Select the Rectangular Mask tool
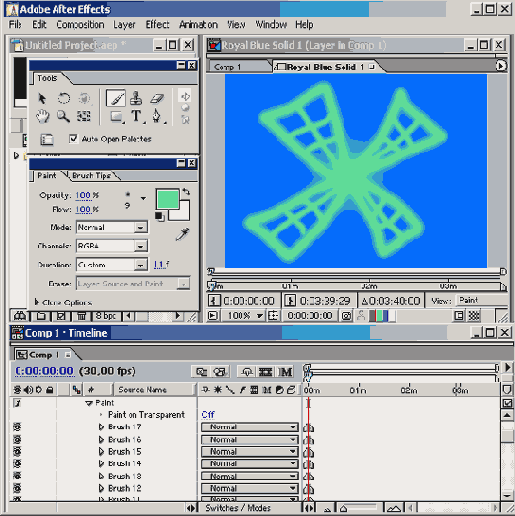 click(x=116, y=116)
